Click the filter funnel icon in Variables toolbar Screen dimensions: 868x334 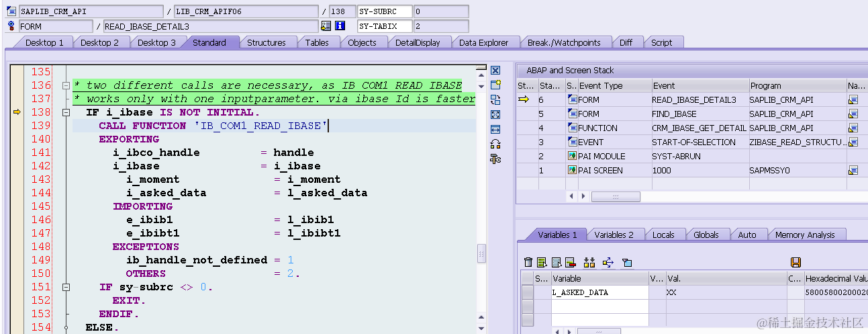coord(627,262)
